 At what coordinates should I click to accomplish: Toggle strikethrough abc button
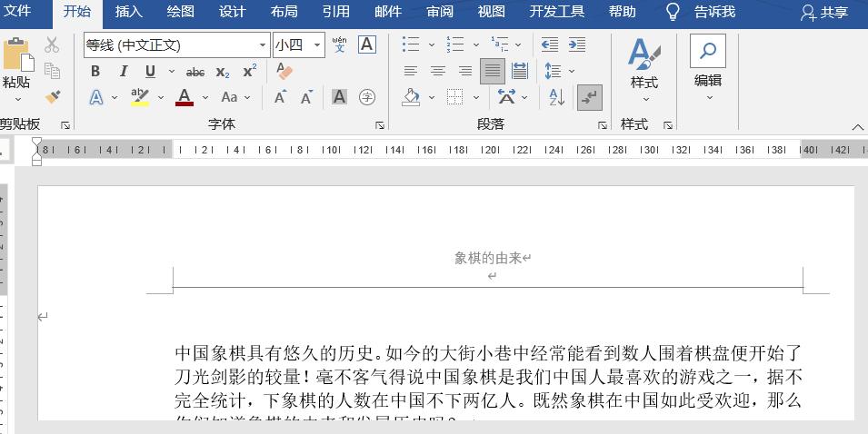coord(195,72)
